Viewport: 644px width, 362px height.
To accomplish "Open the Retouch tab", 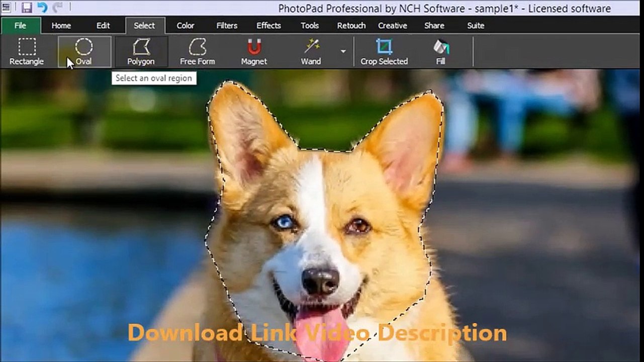I will pos(351,26).
